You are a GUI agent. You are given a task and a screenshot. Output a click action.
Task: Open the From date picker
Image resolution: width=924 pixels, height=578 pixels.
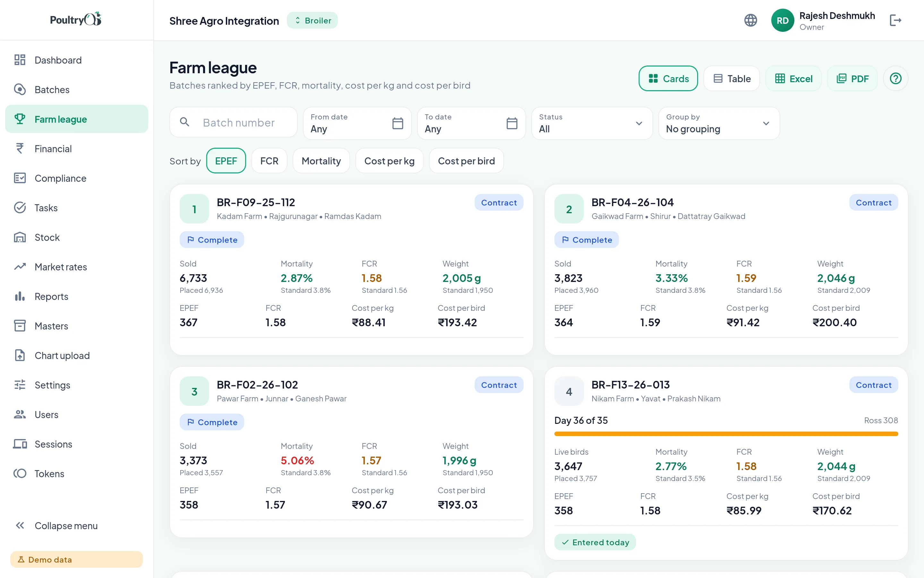coord(357,123)
